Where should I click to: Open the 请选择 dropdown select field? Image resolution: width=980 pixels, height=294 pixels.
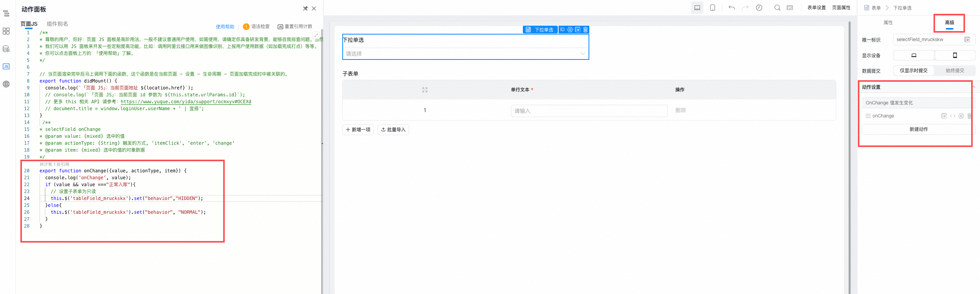466,54
